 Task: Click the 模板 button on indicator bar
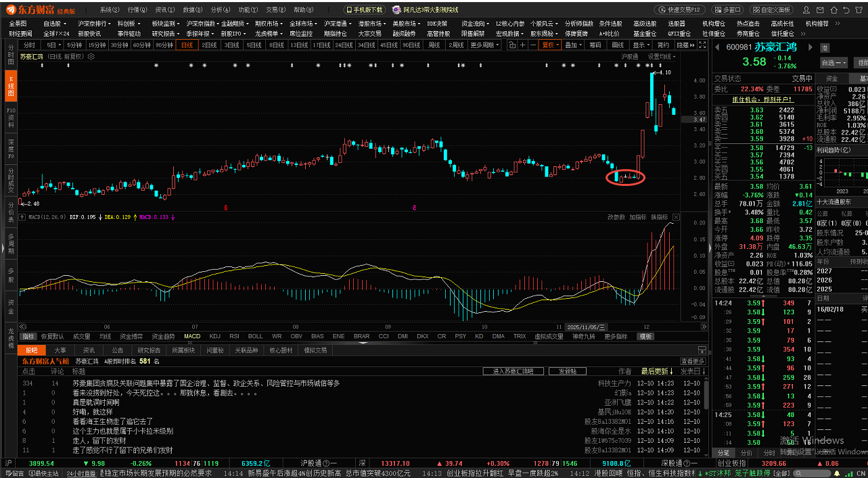[646, 336]
